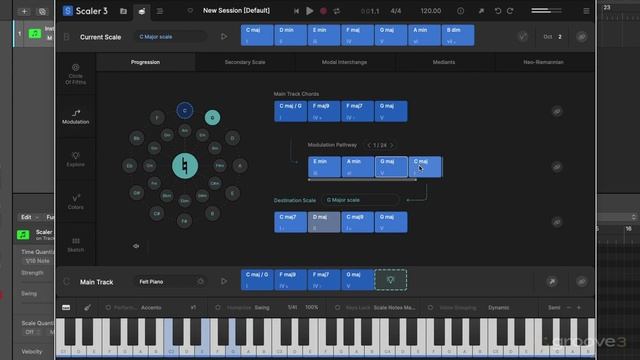This screenshot has width=640, height=360.
Task: Jump to start with the rewind button
Action: pyautogui.click(x=296, y=11)
